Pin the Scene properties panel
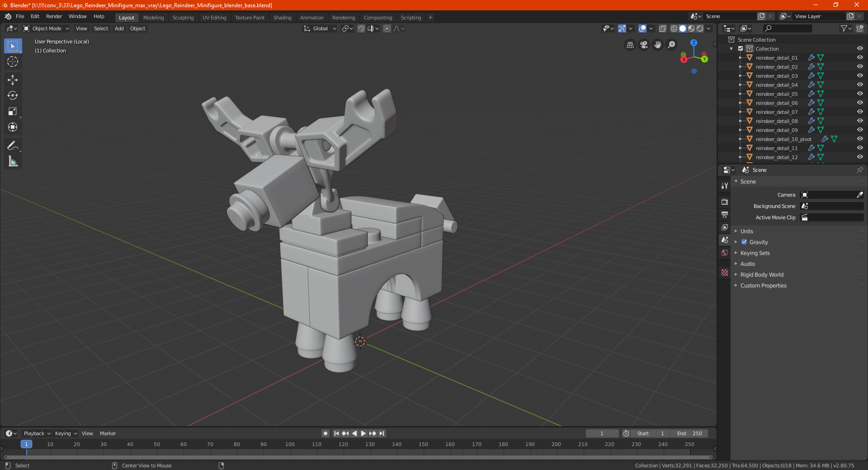The image size is (868, 470). click(859, 170)
